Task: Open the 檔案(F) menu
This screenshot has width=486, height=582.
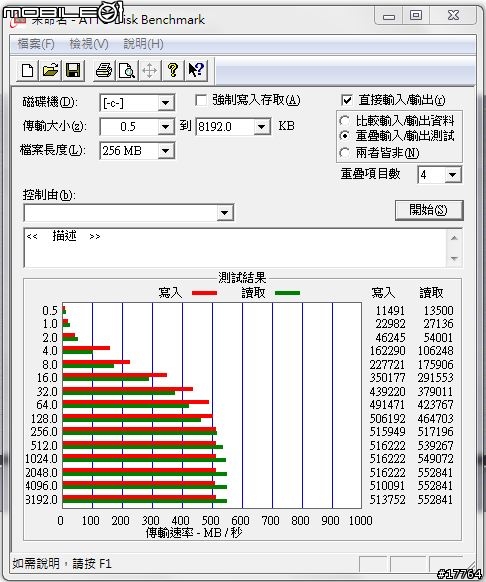Action: [36, 44]
